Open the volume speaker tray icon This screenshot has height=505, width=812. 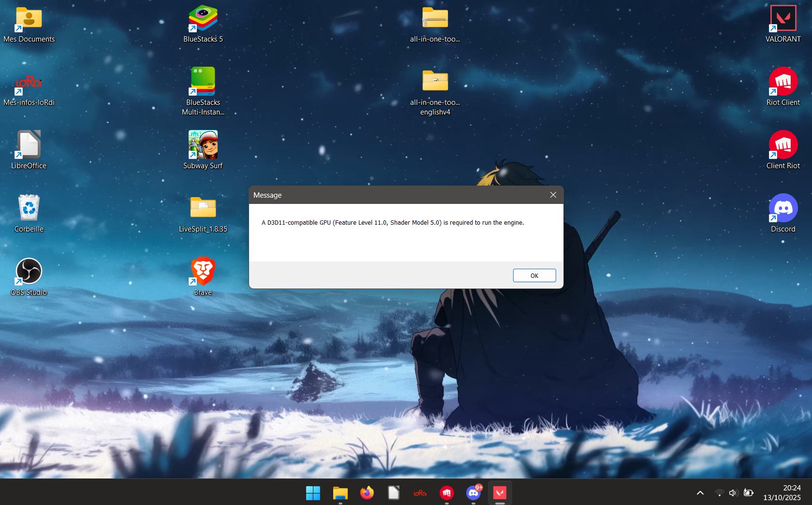pos(733,493)
